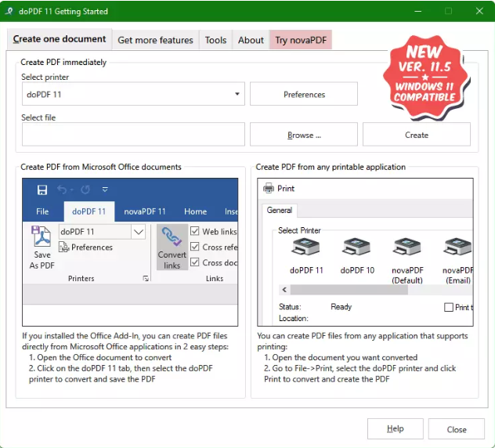
Task: Click the Preferences button
Action: pos(304,94)
